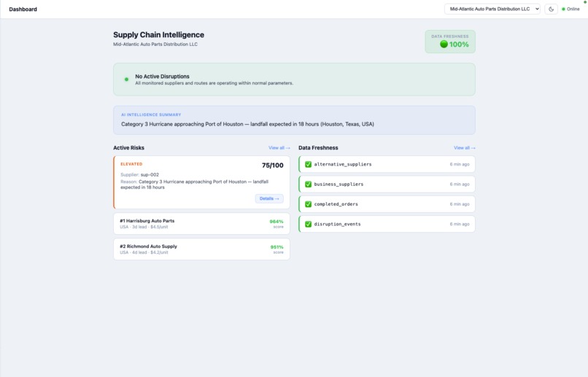
Task: View all Active Risks
Action: 279,148
